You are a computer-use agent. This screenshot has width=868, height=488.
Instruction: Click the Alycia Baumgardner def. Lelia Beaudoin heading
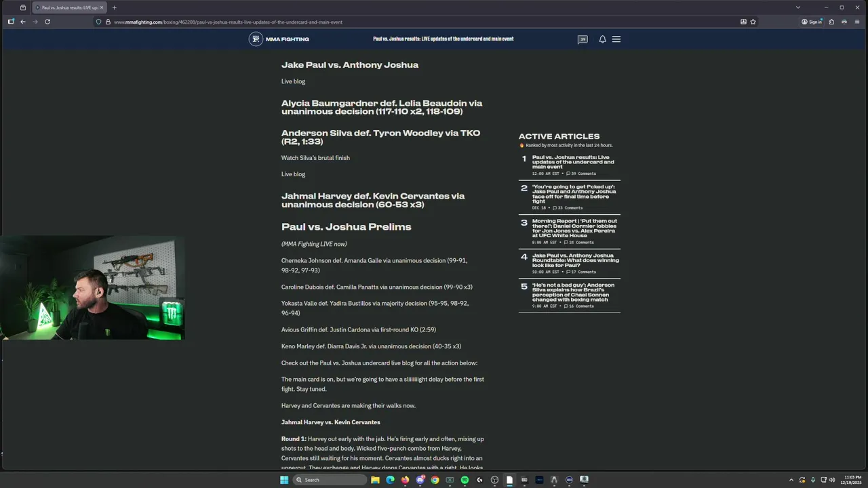click(382, 107)
